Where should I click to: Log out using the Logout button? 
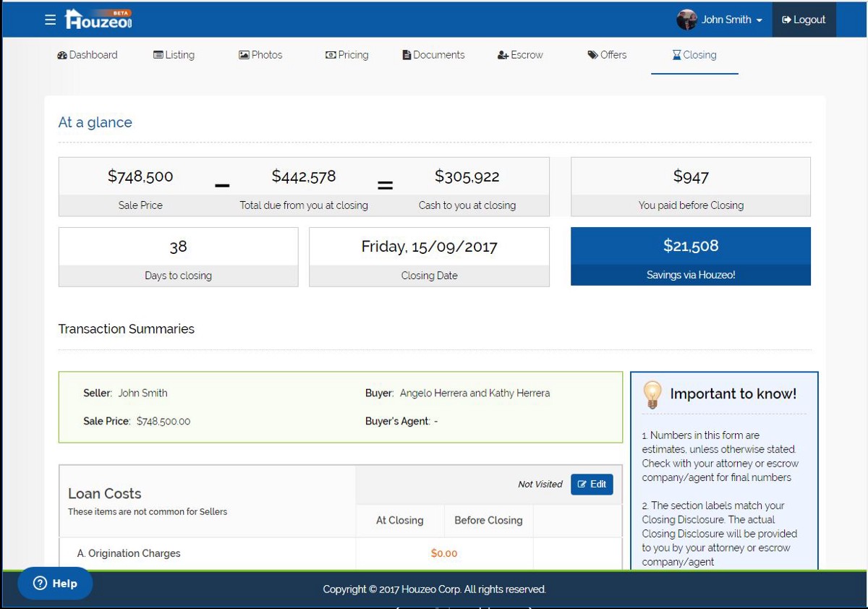tap(804, 20)
